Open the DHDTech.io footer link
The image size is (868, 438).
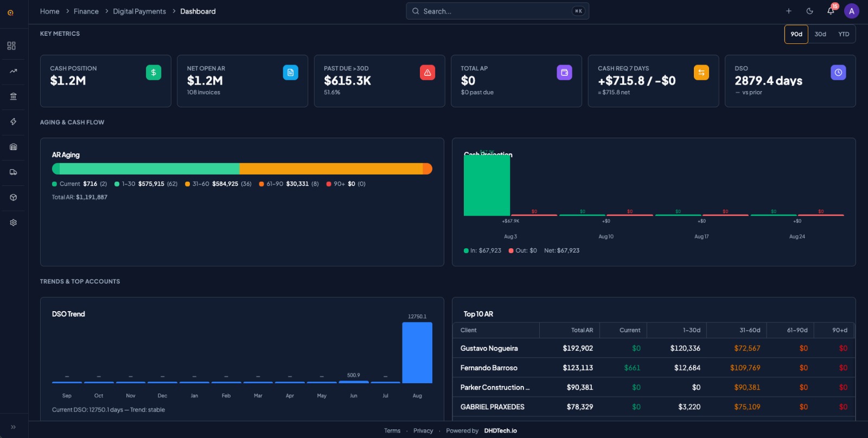[x=500, y=431]
